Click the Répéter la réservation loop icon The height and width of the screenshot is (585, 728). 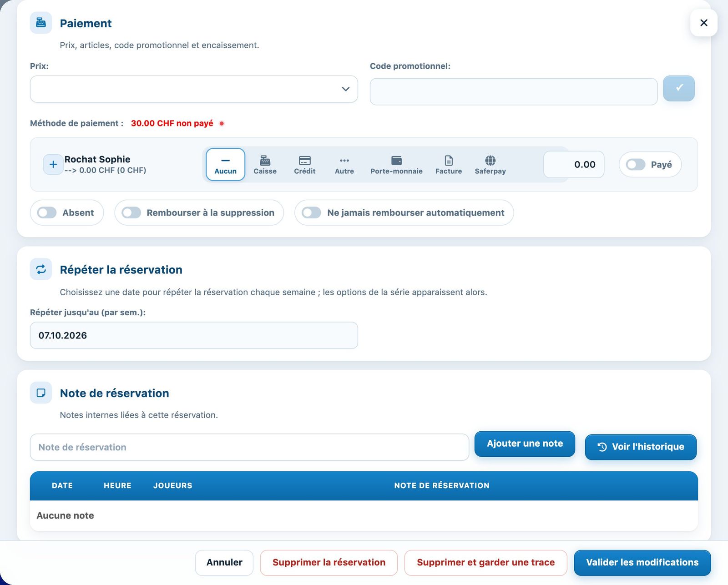coord(41,269)
